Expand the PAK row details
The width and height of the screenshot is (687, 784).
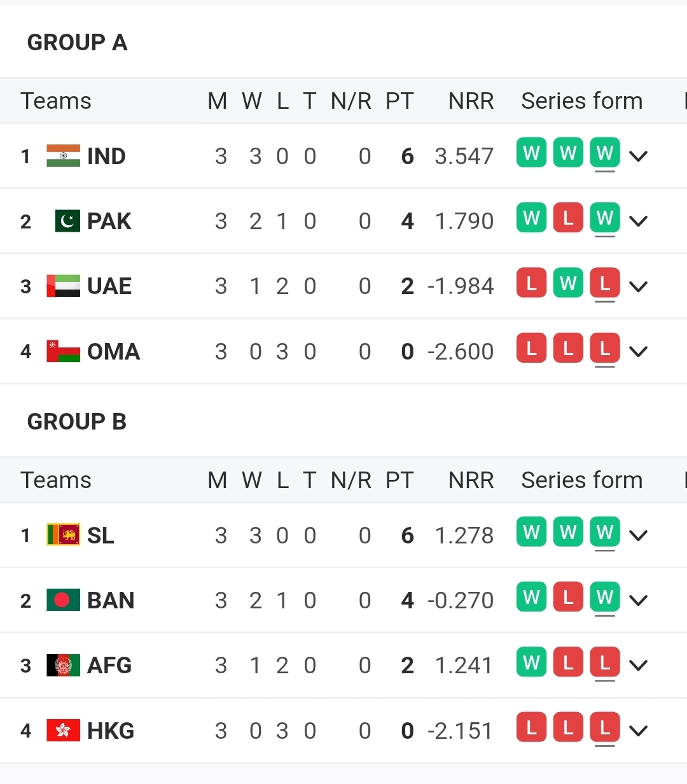638,221
